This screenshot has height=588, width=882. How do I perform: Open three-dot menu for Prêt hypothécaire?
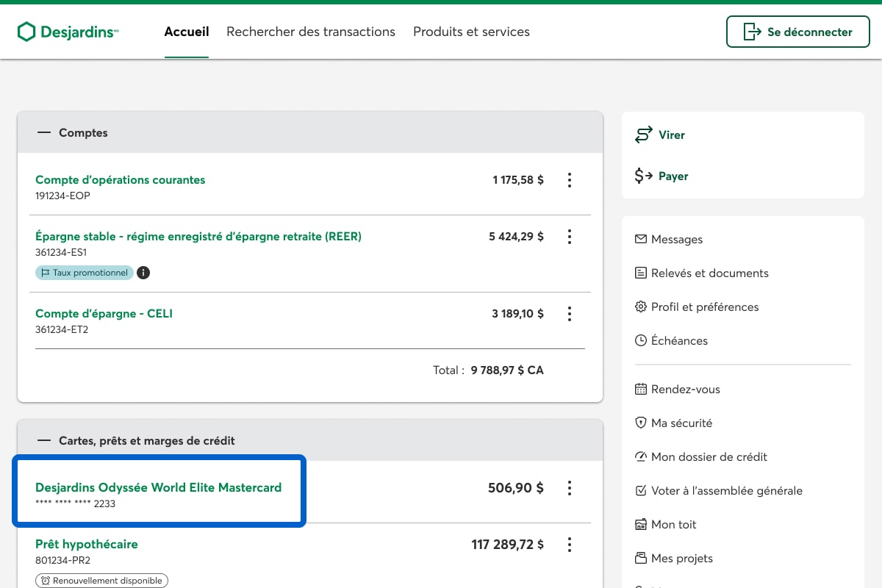569,545
